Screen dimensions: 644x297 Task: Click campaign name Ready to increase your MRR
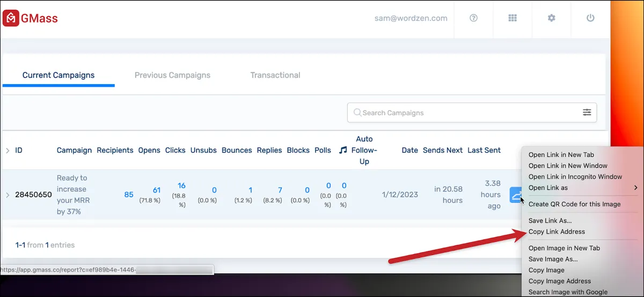pyautogui.click(x=73, y=195)
